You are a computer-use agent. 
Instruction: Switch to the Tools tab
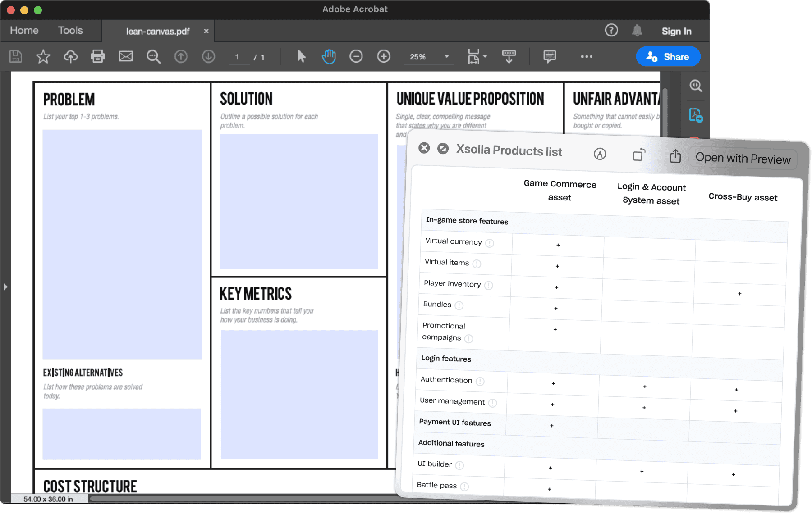click(70, 30)
